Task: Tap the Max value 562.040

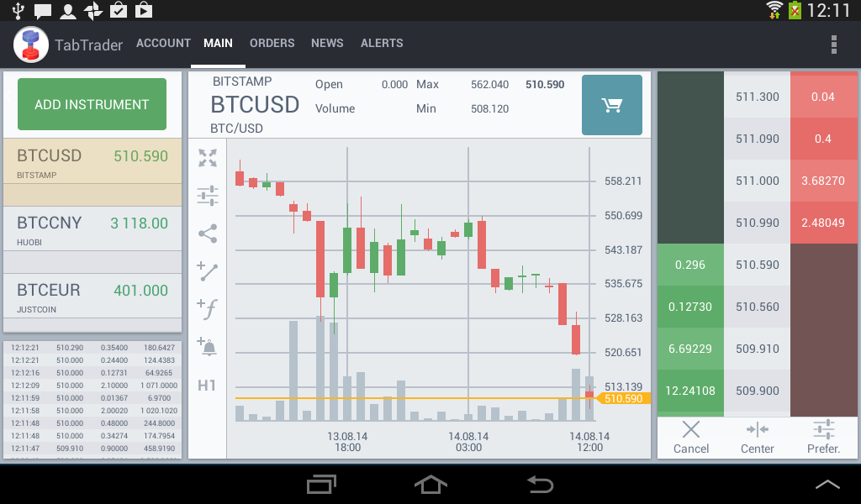Action: pos(490,85)
